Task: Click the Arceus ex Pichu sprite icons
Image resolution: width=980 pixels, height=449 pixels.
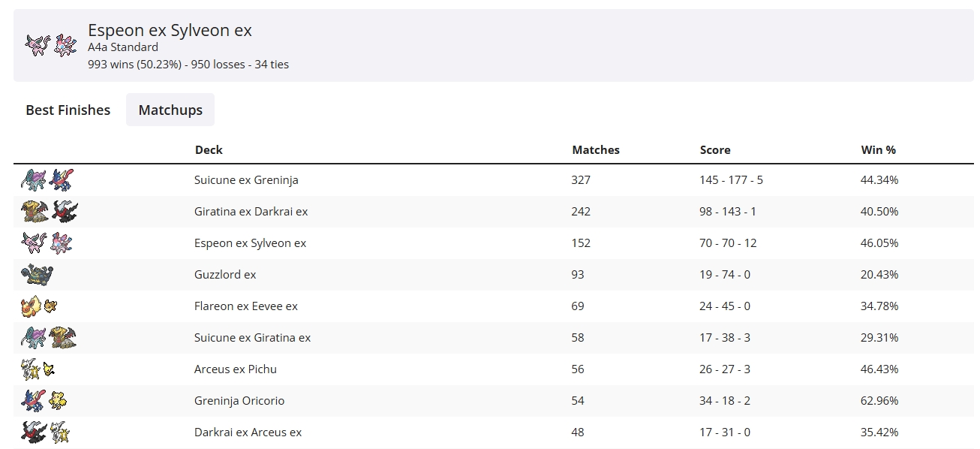Action: (38, 369)
